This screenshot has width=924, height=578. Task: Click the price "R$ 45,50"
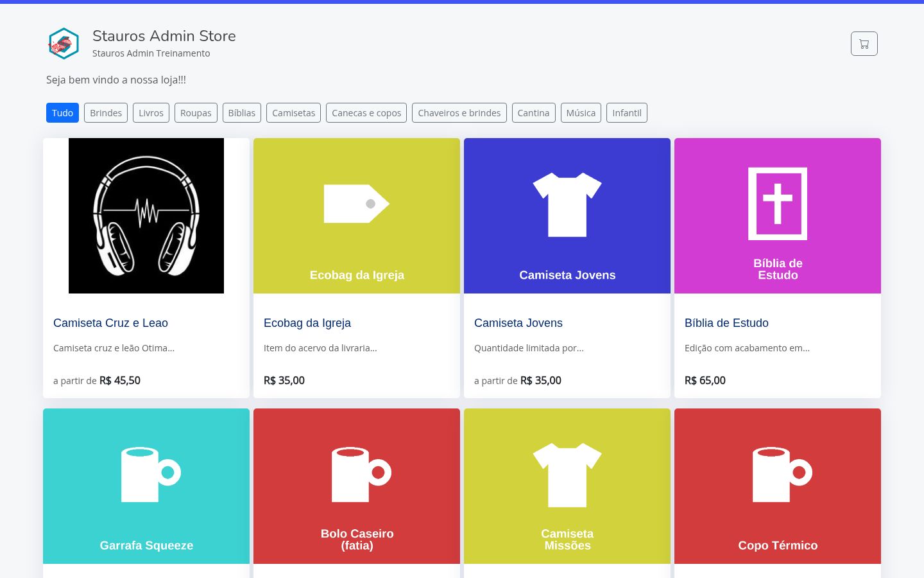coord(120,380)
